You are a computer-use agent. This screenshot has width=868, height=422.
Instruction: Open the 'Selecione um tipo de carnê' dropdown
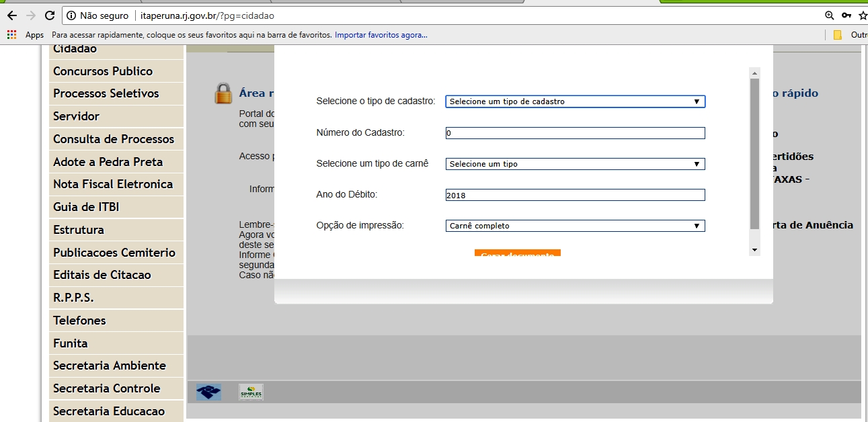click(x=575, y=164)
